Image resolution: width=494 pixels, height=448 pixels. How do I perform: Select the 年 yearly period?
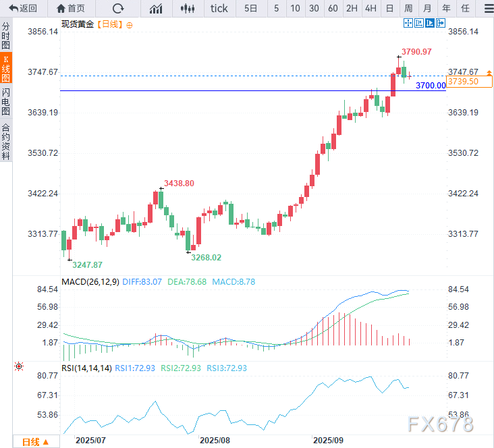click(447, 8)
